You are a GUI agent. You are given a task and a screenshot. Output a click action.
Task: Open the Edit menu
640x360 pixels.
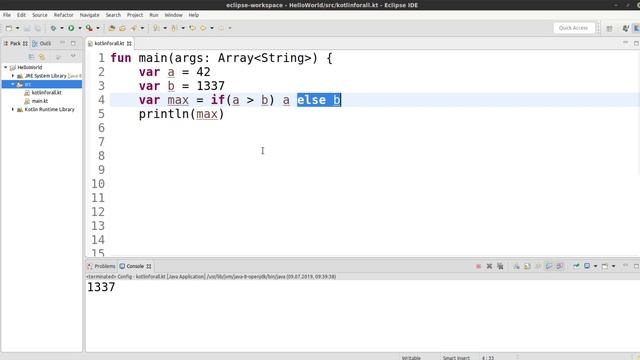click(21, 15)
